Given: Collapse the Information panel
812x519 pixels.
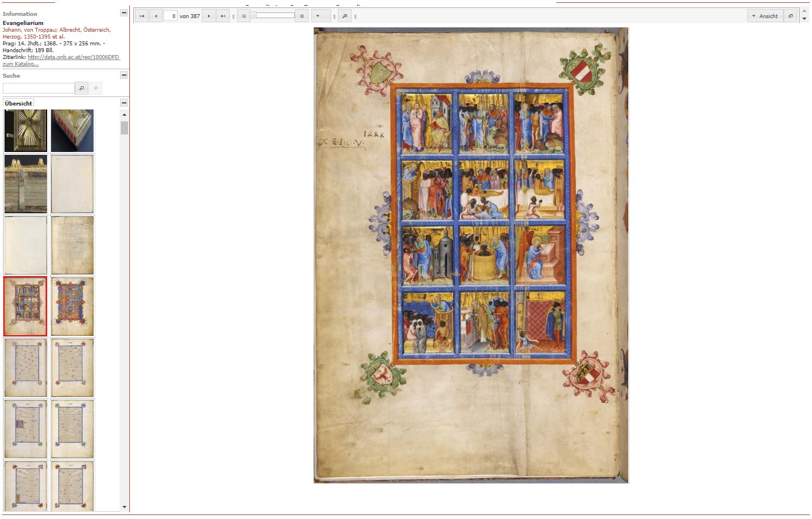Looking at the screenshot, I should (124, 12).
